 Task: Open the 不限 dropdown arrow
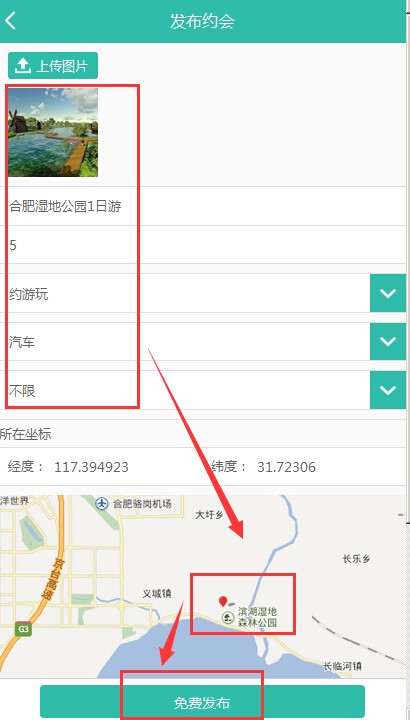click(388, 390)
